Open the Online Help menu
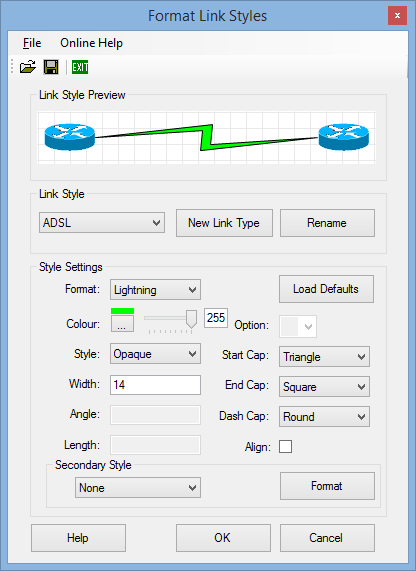416x571 pixels. point(91,43)
